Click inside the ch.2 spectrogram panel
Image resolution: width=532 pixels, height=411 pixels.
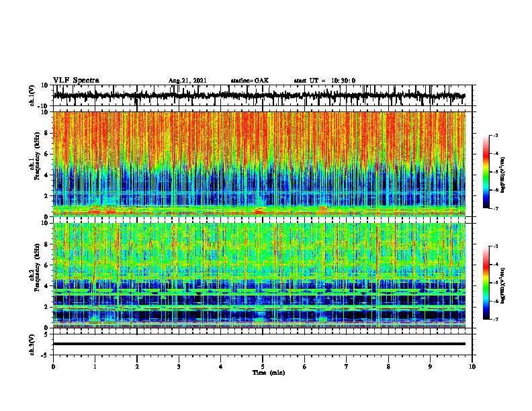259,275
